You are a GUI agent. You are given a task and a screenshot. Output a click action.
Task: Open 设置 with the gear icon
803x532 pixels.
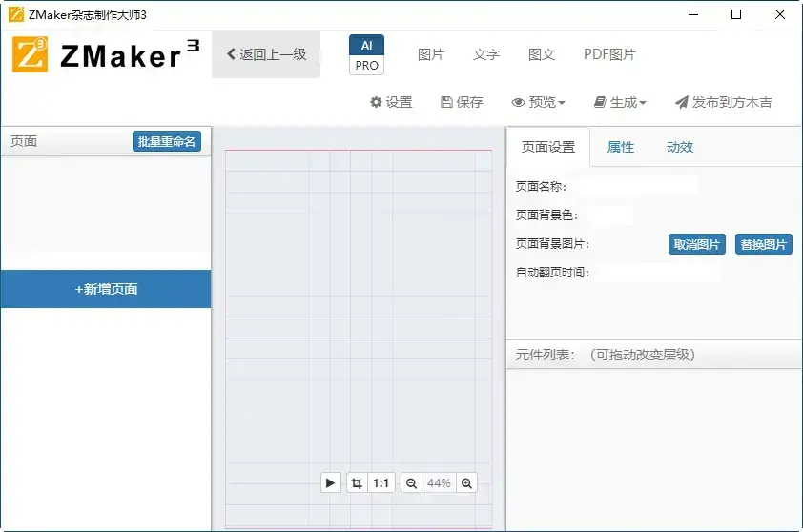click(x=391, y=102)
